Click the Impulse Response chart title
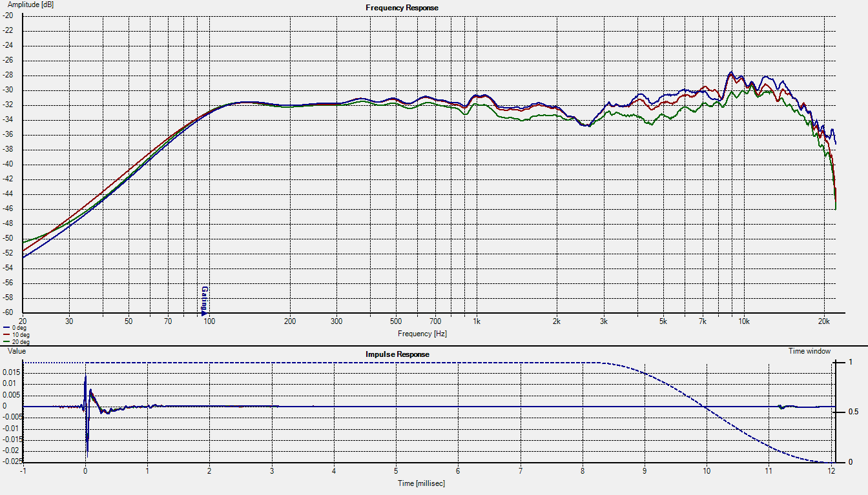Viewport: 868px width, 495px height. point(397,354)
